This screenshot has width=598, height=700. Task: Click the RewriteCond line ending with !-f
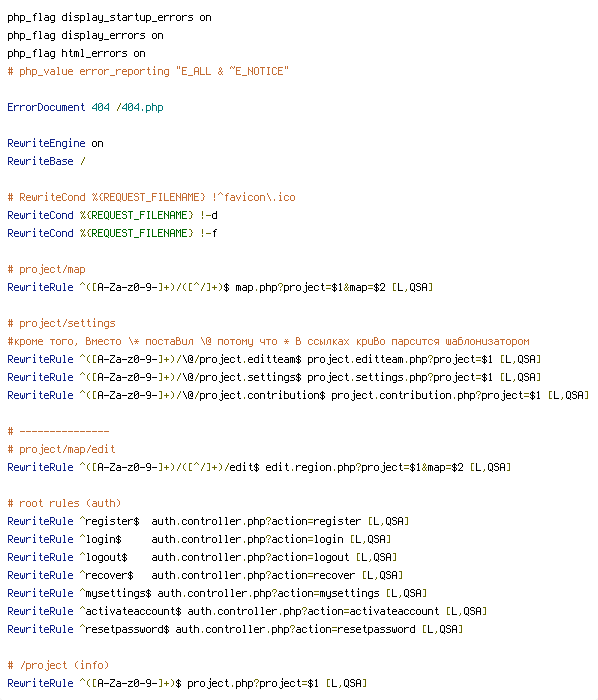[112, 233]
